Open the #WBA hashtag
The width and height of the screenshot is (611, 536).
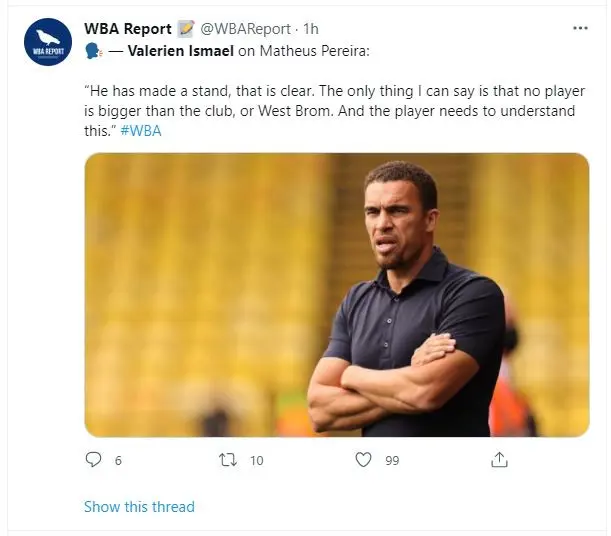point(141,131)
